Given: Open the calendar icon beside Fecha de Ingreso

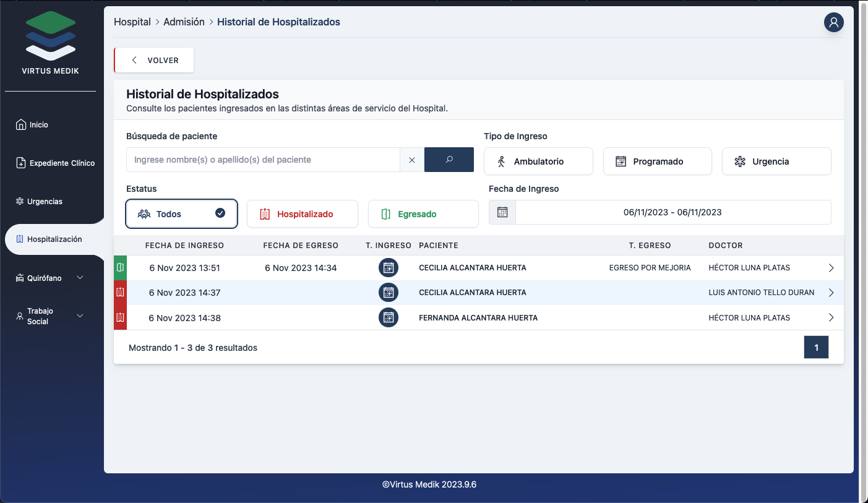Looking at the screenshot, I should coord(502,212).
